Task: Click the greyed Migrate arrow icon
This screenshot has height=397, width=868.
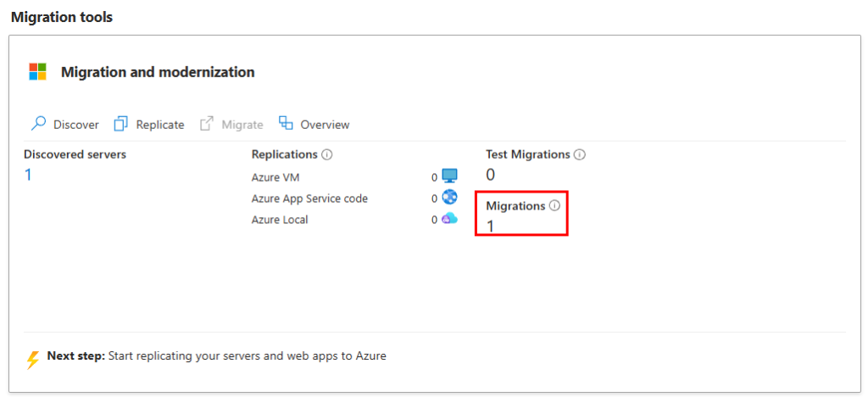Action: click(207, 124)
